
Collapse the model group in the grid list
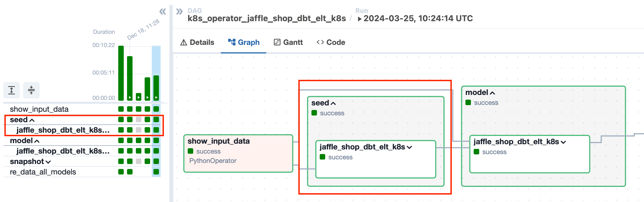pos(37,141)
